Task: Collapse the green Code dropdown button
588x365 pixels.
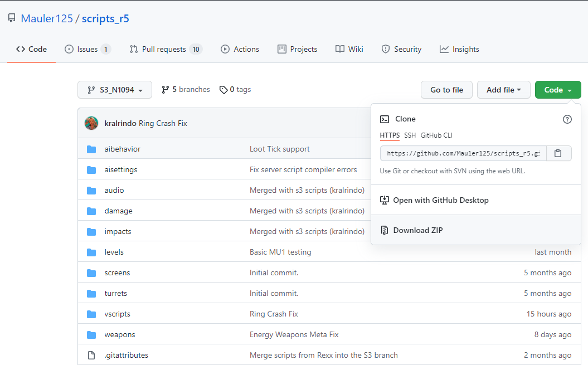Action: [x=558, y=90]
